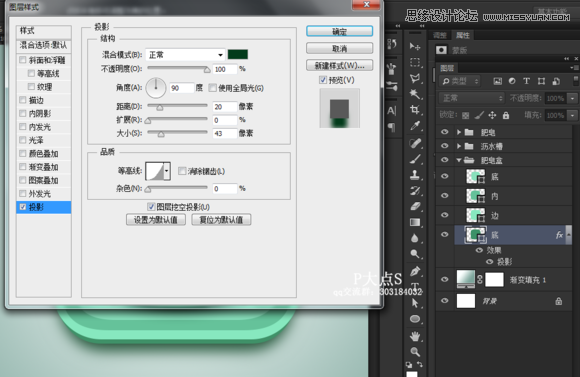Select the Gradient tool
Screen dimensions: 580x377
click(415, 222)
